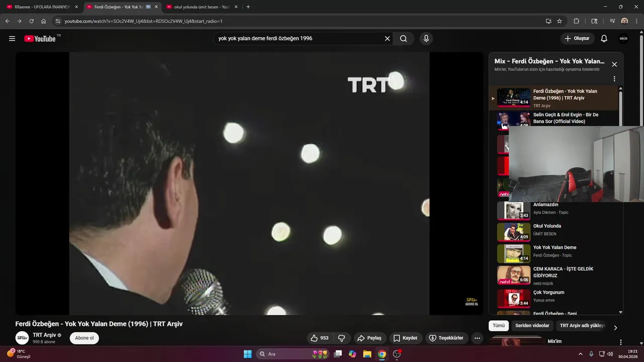Start voice search with microphone
The height and width of the screenshot is (362, 644).
(x=426, y=39)
